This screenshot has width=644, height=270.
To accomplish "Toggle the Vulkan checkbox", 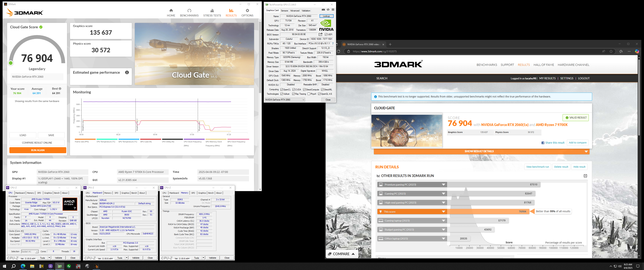I will (282, 94).
